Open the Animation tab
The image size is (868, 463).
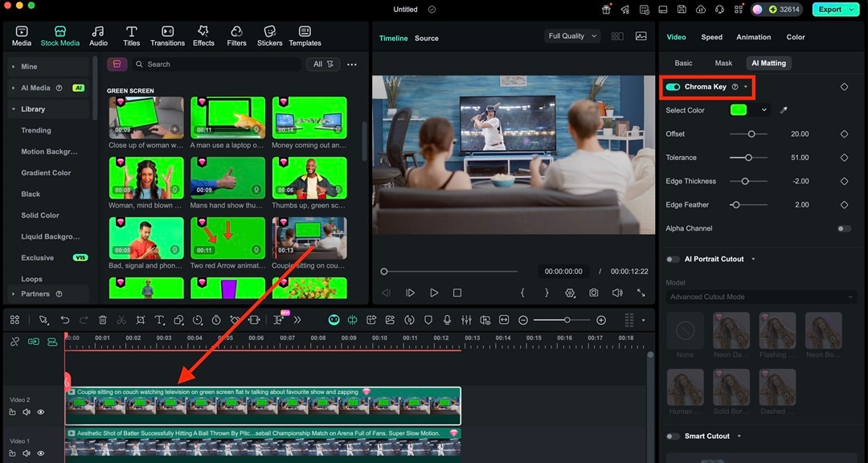tap(753, 37)
